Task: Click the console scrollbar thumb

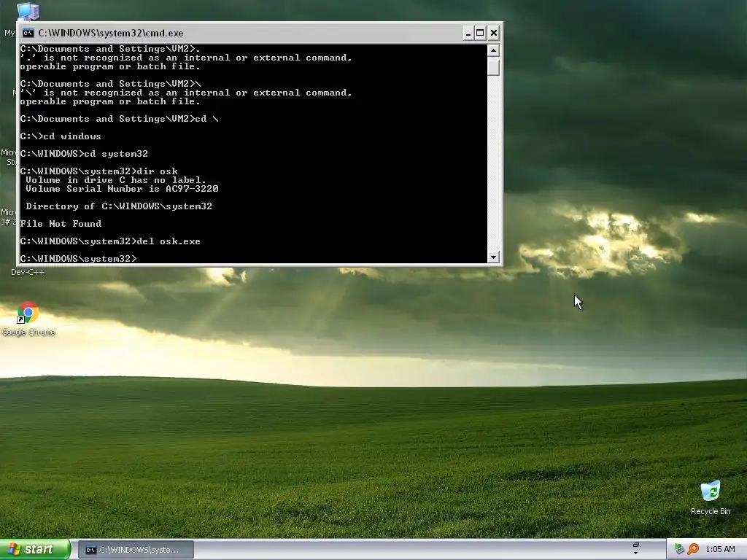Action: pos(493,66)
